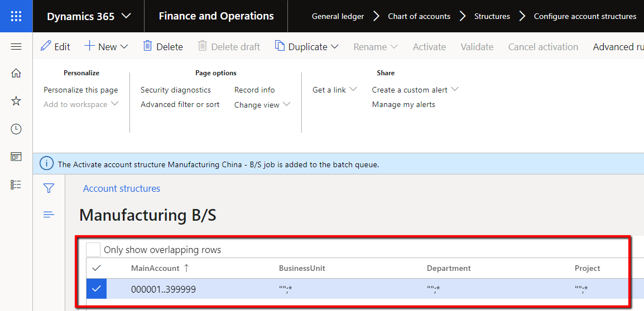The width and height of the screenshot is (644, 311).
Task: Expand the Get a link dropdown
Action: point(335,89)
